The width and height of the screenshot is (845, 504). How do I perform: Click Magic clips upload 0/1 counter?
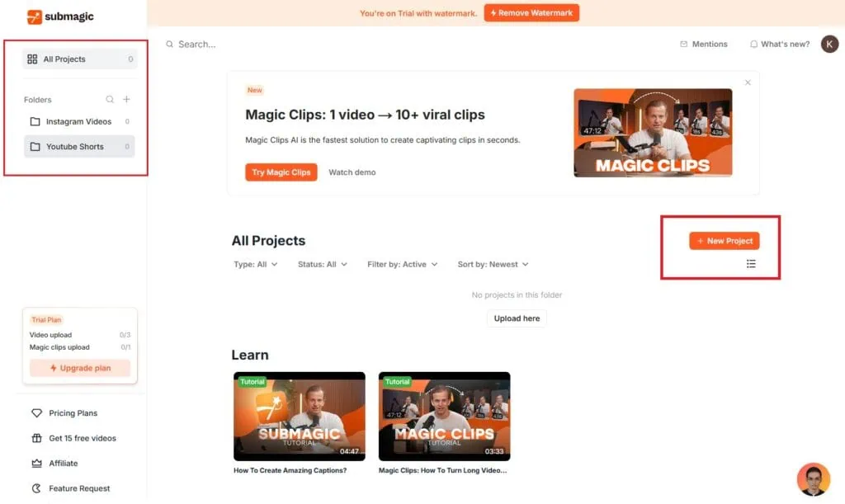point(125,347)
